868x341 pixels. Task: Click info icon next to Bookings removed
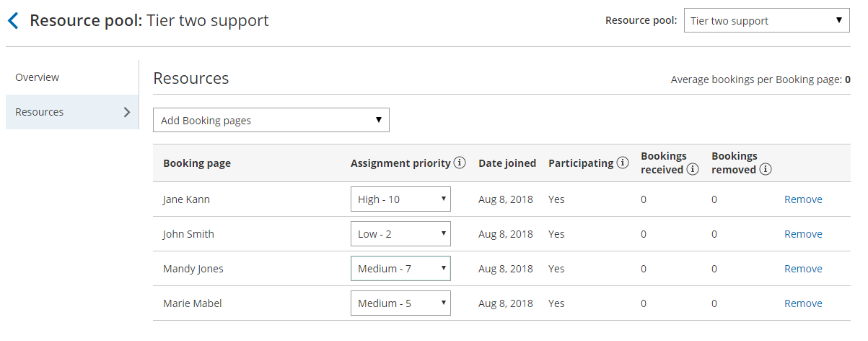[x=766, y=170]
